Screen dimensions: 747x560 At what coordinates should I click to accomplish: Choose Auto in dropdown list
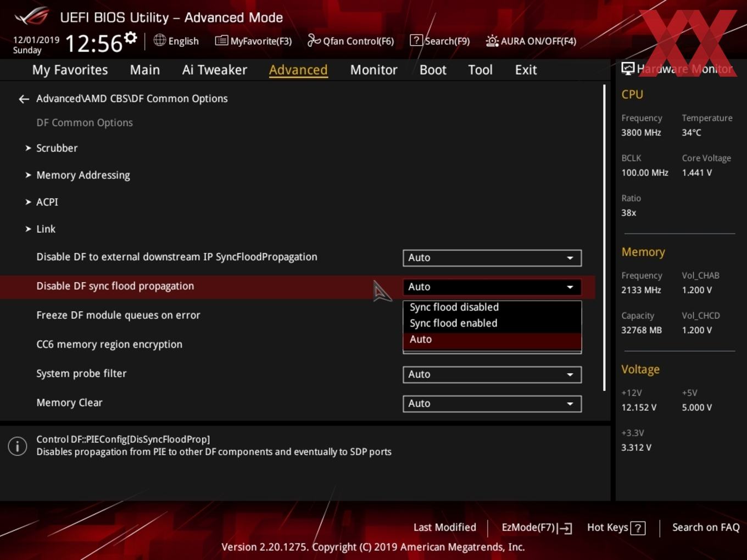[492, 340]
